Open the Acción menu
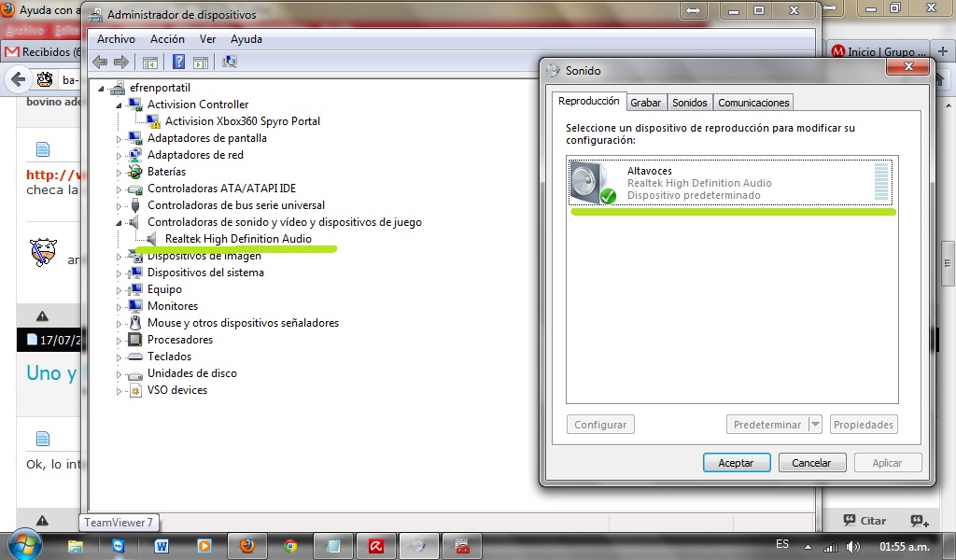 tap(168, 39)
